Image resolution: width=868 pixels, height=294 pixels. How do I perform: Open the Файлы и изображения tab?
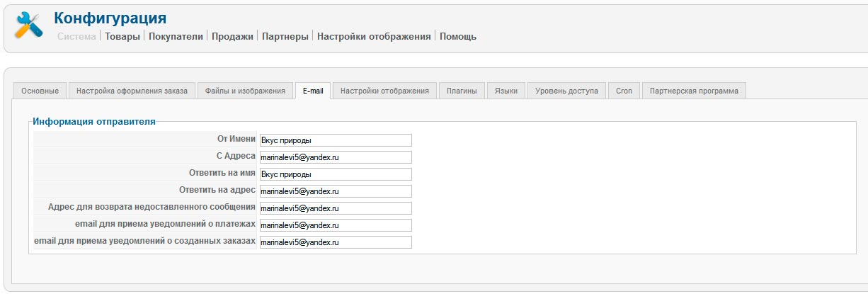(245, 91)
